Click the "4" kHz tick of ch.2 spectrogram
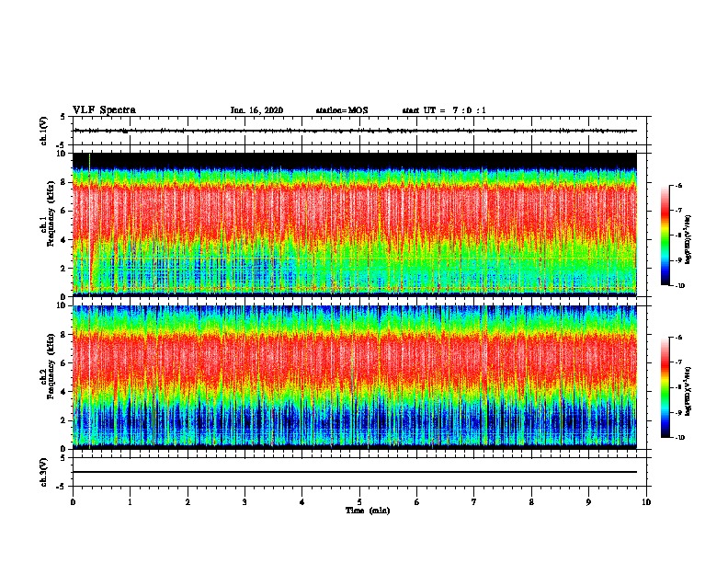728x563 pixels. (x=64, y=392)
